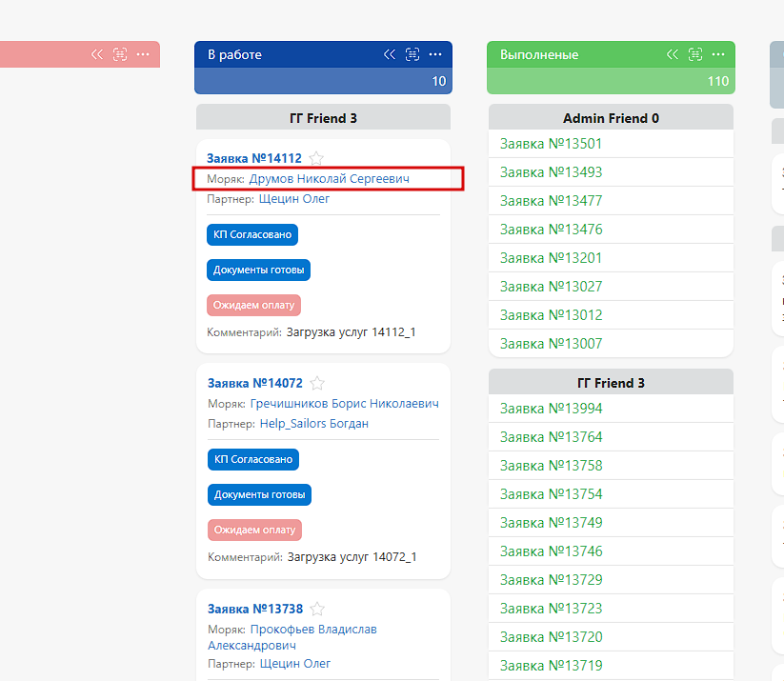Open the three-dot menu of В работе column

435,54
